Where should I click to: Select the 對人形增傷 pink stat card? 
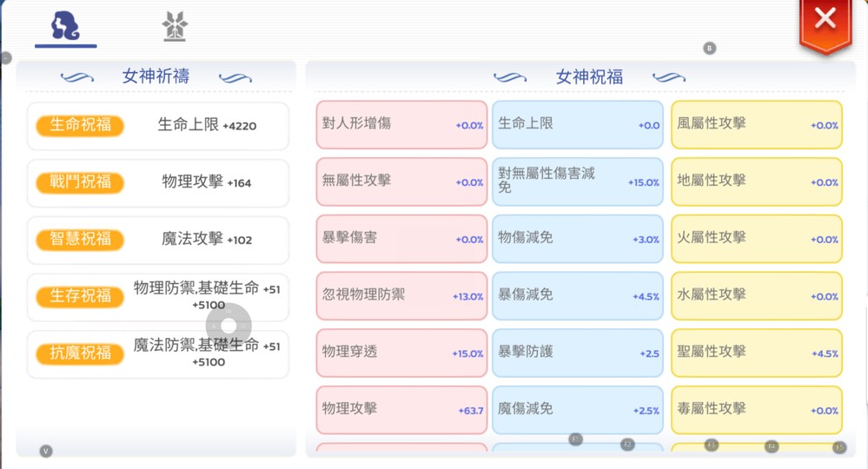tap(401, 124)
